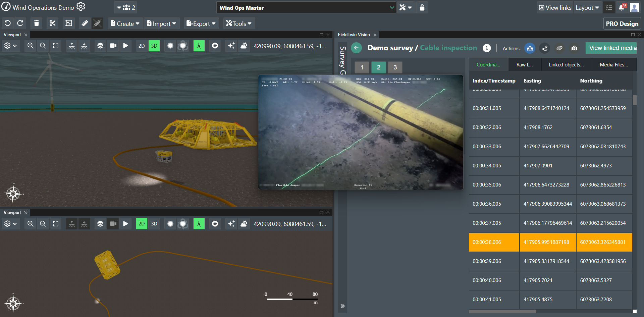Go back with green arrow button
Viewport: 644px width, 317px height.
pos(357,48)
